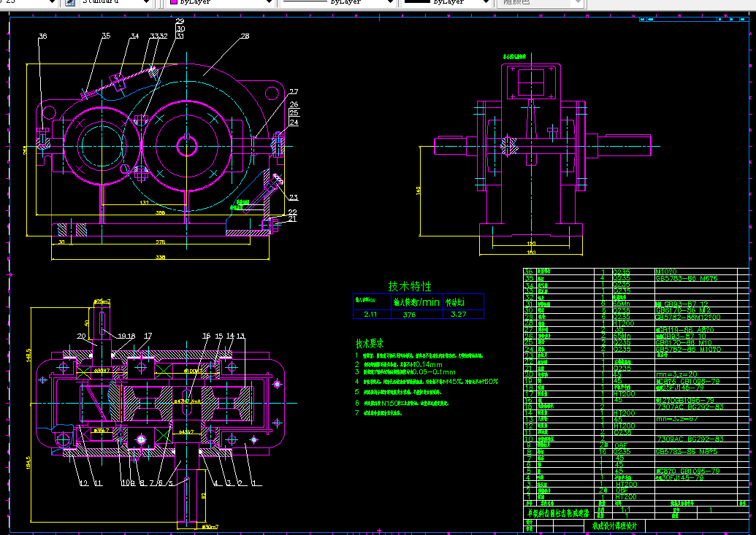Click the r/min input speed header cell

click(416, 302)
